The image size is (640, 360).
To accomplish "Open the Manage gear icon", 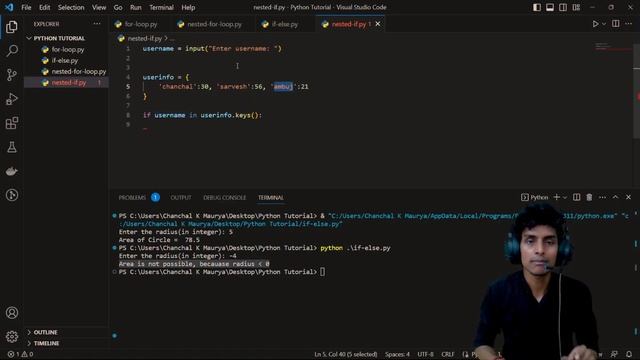I will (12, 337).
